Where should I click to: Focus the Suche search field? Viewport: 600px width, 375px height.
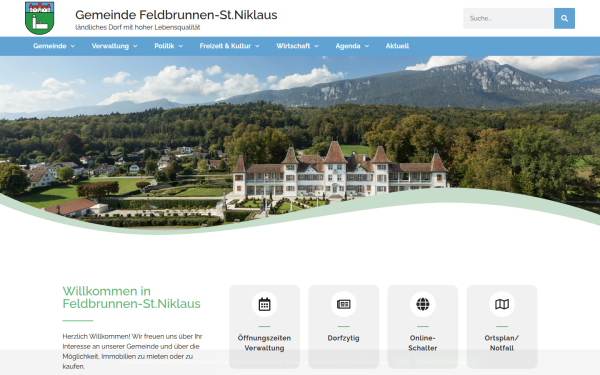pos(509,18)
